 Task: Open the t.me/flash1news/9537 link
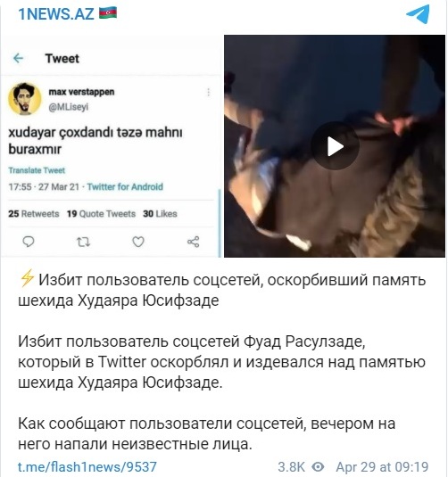pyautogui.click(x=87, y=466)
